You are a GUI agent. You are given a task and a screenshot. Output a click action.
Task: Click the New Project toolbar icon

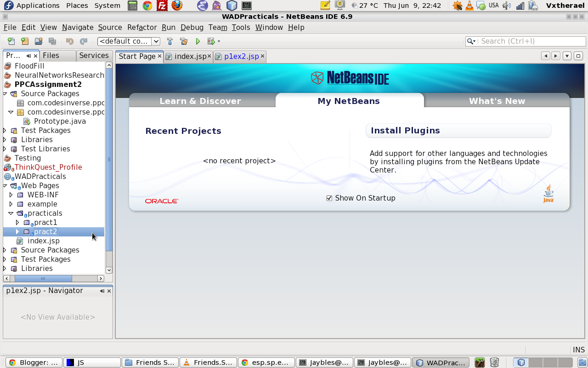coord(25,41)
